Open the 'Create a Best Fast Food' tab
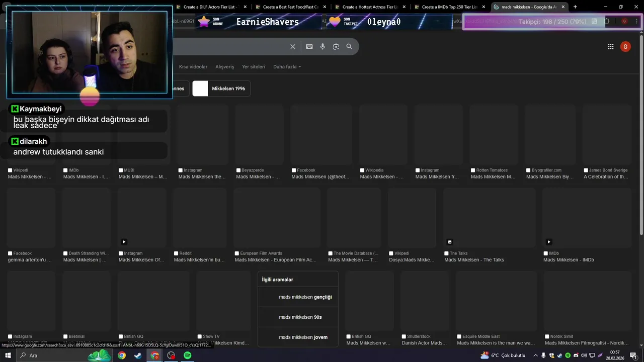644x362 pixels. 290,7
